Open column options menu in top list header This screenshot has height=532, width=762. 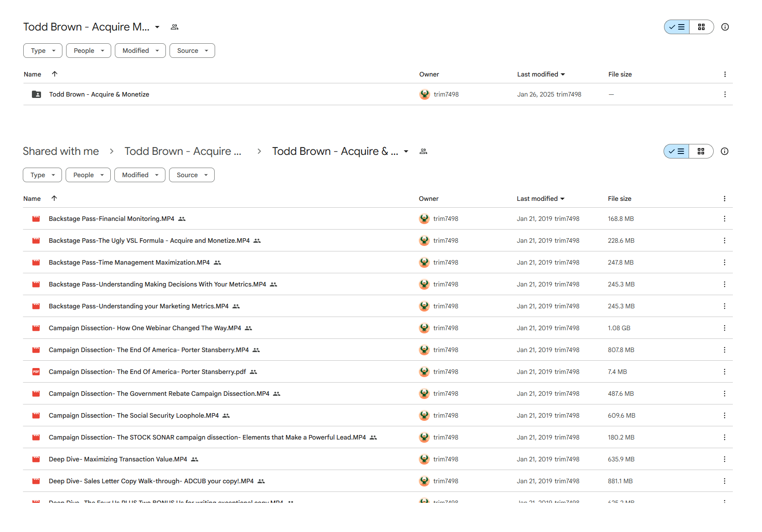[x=725, y=74]
